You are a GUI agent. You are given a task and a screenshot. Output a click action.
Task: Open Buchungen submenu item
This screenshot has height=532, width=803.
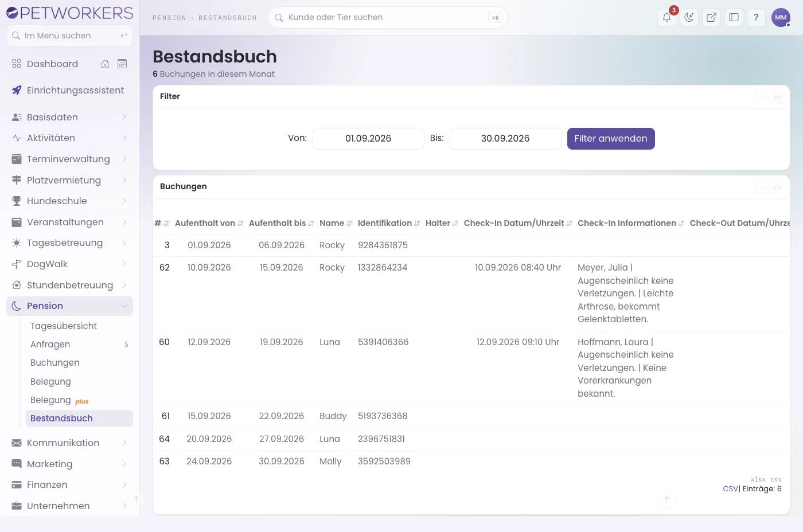click(x=79, y=362)
